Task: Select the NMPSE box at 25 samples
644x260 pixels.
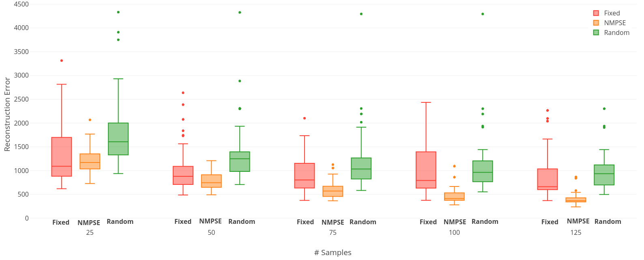Action: pos(90,161)
